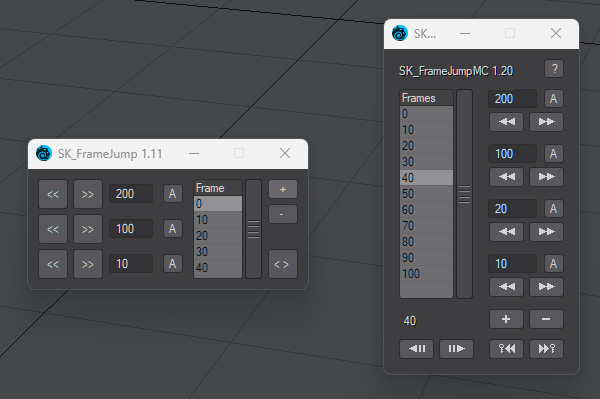Rewind 200 frames in SK_FrameJumpMC
Screen dimensions: 600x399
(507, 122)
